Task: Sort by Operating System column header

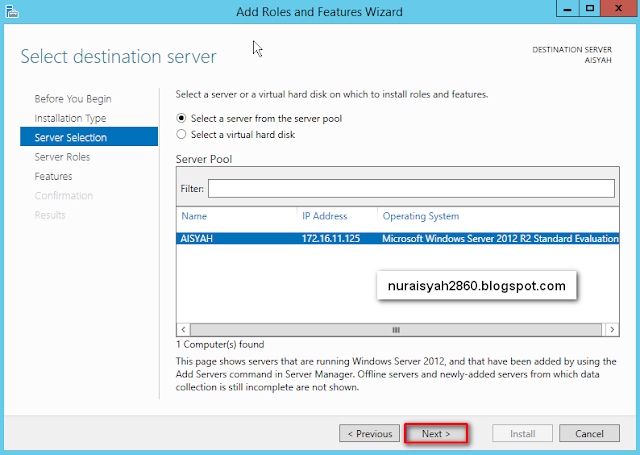Action: coord(421,216)
